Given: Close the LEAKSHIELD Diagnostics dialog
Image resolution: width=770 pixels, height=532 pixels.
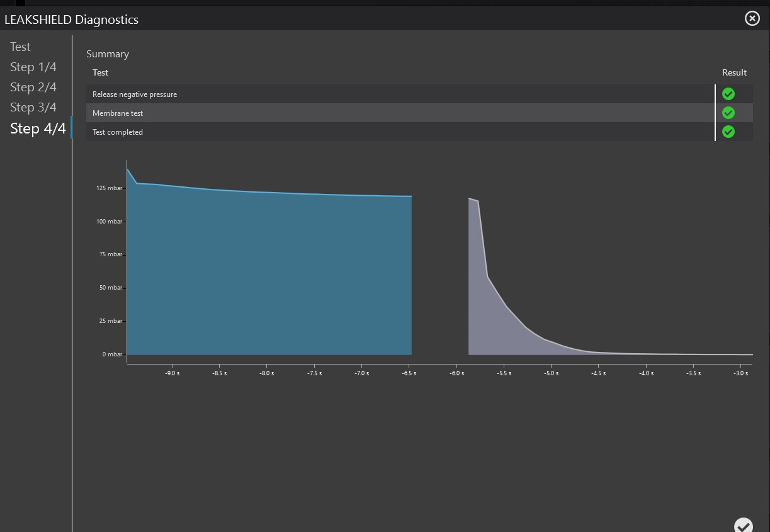Looking at the screenshot, I should click(752, 19).
